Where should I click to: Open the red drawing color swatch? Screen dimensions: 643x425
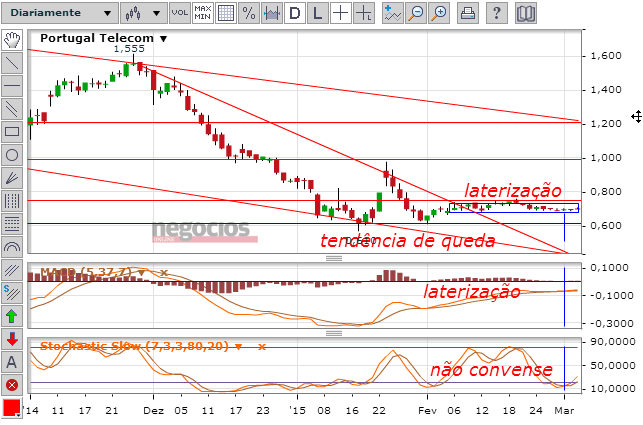(x=11, y=408)
